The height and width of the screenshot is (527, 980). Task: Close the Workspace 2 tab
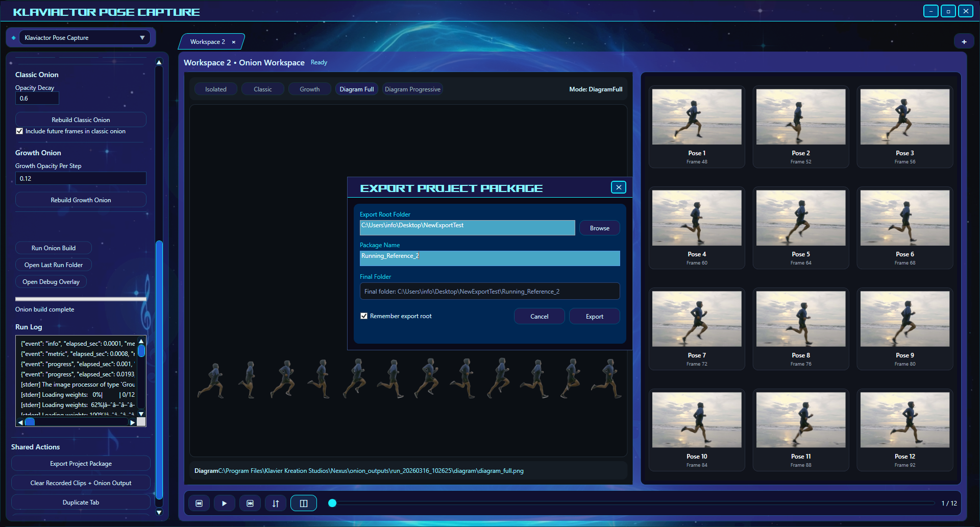[233, 42]
